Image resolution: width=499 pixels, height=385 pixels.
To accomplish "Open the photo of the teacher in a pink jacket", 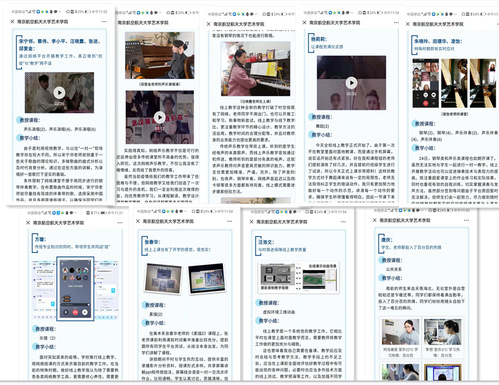I will [x=255, y=69].
